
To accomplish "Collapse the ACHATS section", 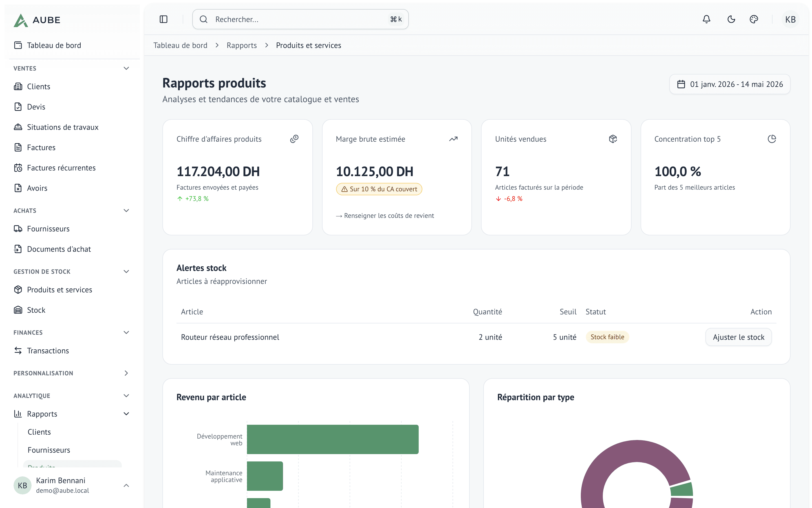I will click(126, 210).
